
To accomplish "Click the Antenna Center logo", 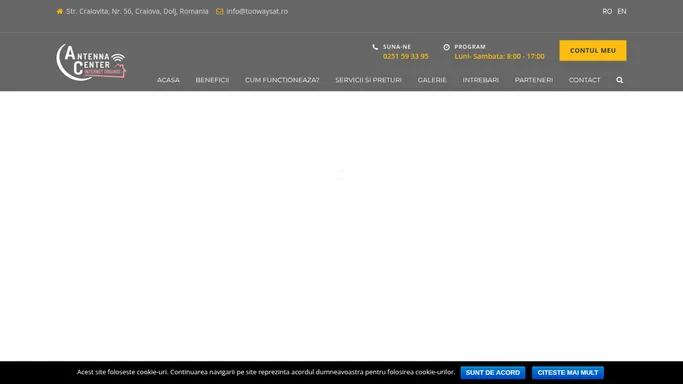I will (91, 62).
